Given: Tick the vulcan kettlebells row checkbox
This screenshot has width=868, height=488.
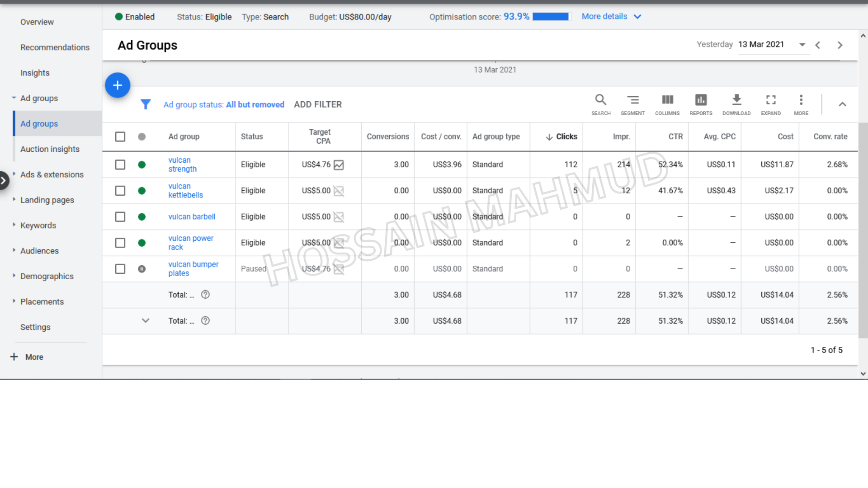Looking at the screenshot, I should [x=120, y=191].
